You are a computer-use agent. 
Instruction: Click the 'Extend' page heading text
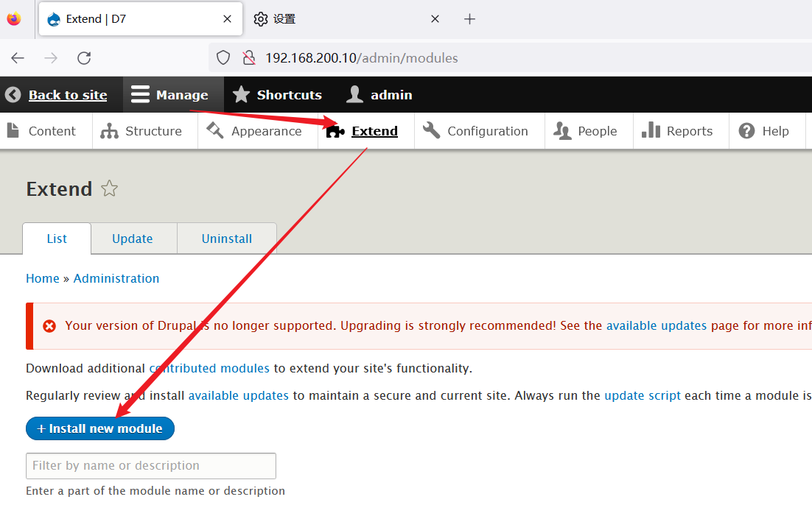60,189
